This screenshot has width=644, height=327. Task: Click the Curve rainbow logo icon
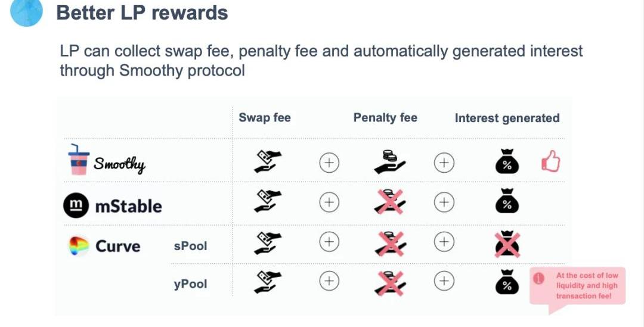(x=79, y=245)
